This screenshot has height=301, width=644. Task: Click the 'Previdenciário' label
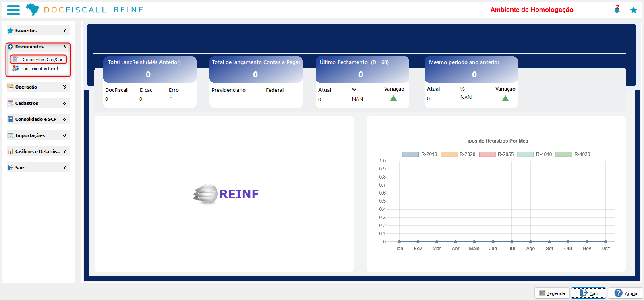point(228,90)
